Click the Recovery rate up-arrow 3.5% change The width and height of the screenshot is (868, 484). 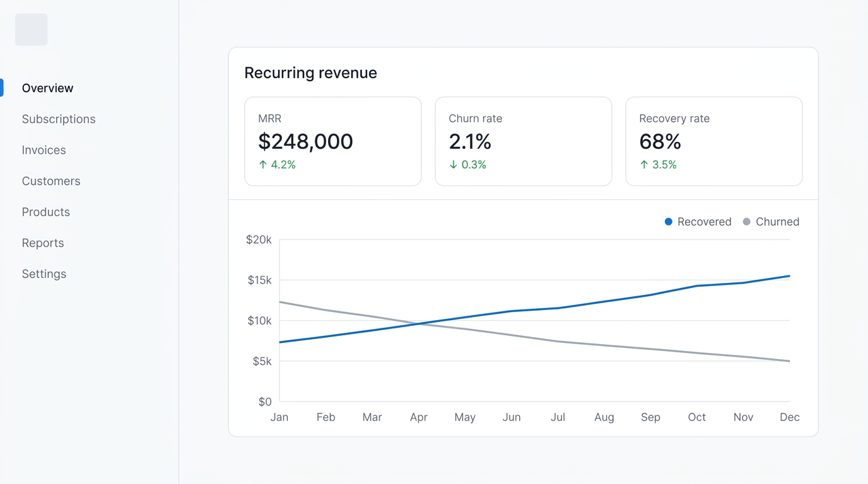coord(658,164)
